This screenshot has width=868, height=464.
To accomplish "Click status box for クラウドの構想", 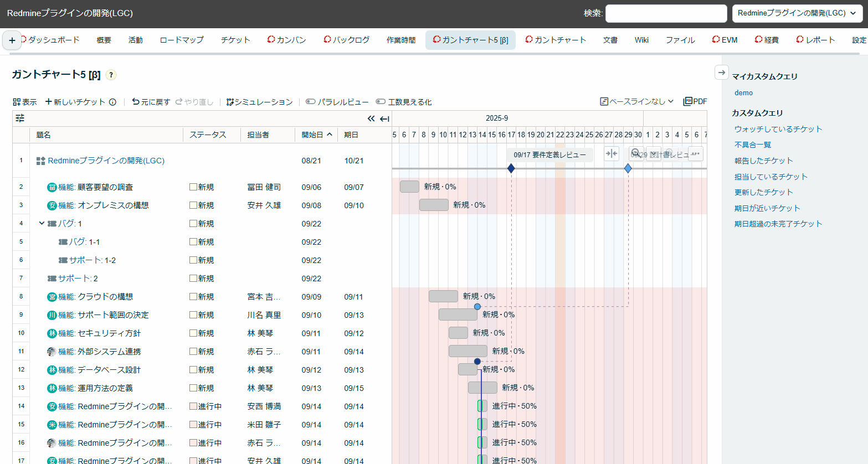I will [193, 297].
